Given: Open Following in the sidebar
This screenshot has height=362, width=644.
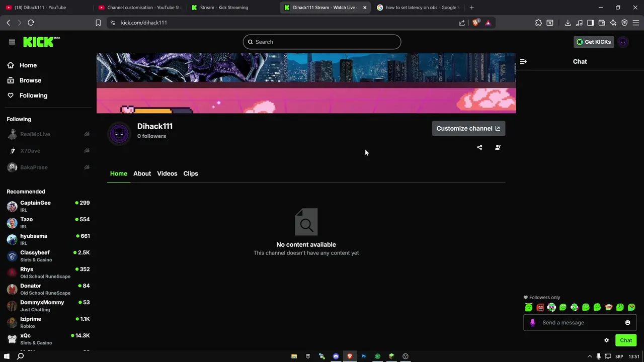Looking at the screenshot, I should [x=27, y=96].
